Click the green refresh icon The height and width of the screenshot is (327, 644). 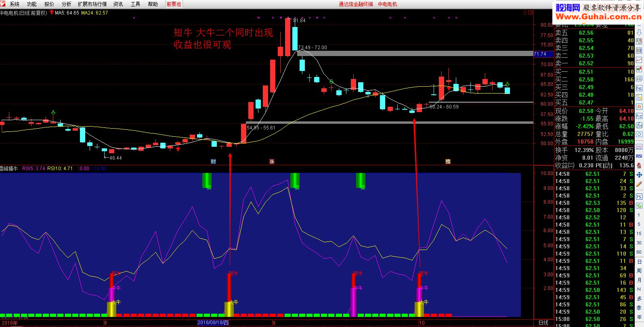coord(639,206)
